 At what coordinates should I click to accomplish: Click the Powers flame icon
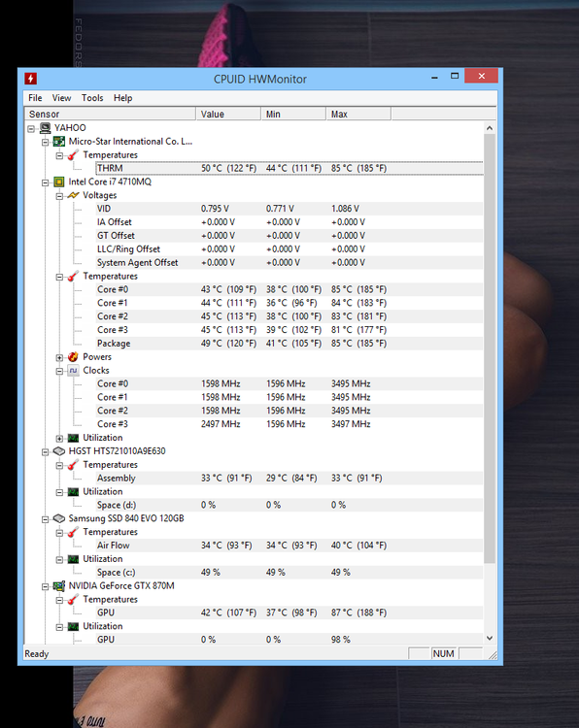[73, 357]
